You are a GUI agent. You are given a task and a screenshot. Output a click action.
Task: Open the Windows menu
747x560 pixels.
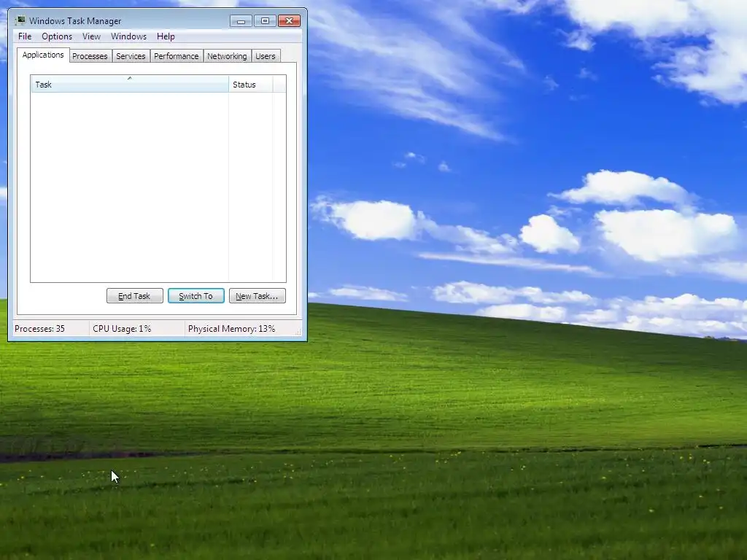[128, 36]
